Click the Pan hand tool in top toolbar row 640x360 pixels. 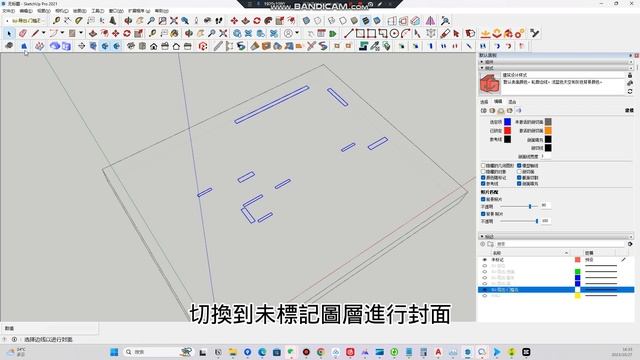point(140,20)
